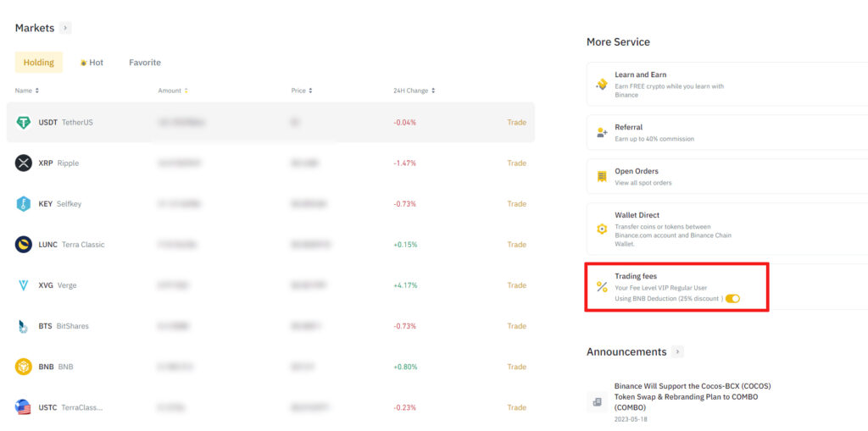Click the XRP Ripple coin icon
The width and height of the screenshot is (868, 431).
pyautogui.click(x=23, y=163)
